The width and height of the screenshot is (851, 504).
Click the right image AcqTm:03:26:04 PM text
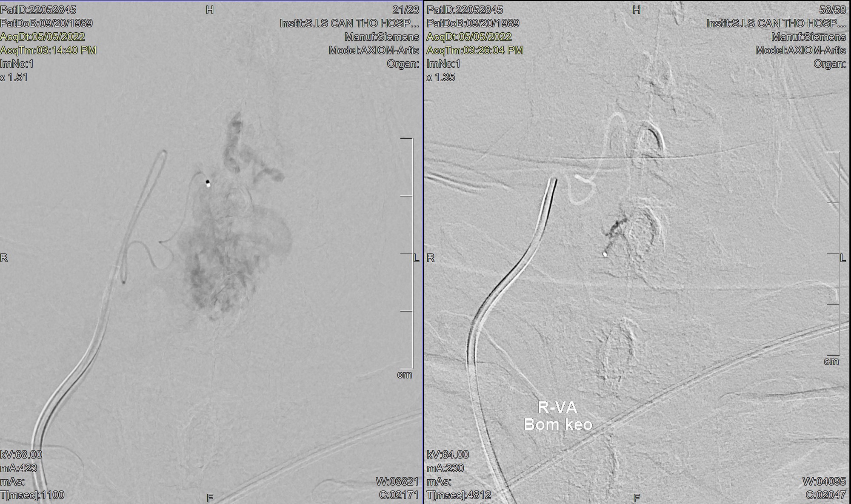click(475, 50)
